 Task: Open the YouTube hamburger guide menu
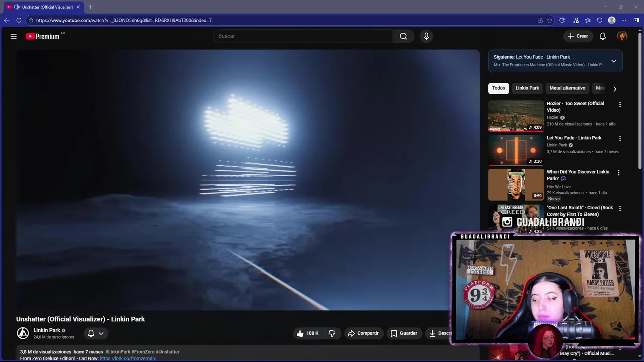tap(14, 36)
